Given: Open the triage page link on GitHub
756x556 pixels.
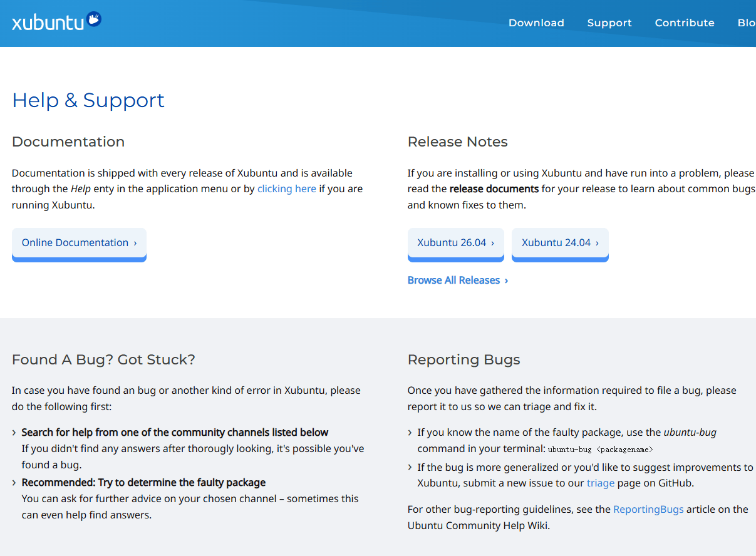Looking at the screenshot, I should coord(601,483).
